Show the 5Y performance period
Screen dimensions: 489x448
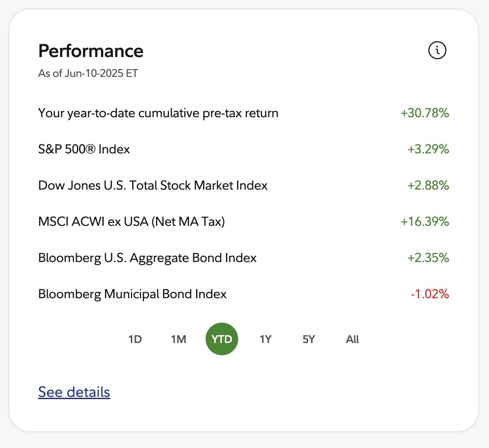click(x=309, y=339)
